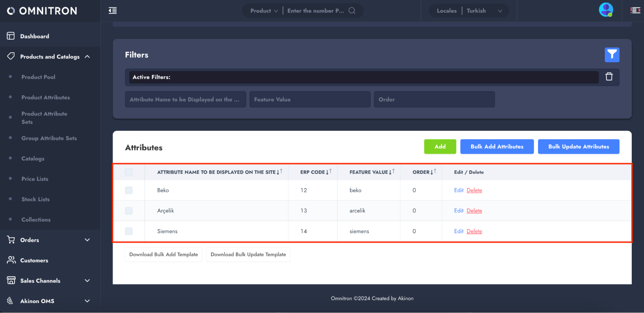Click the Feature Value filter field
Image resolution: width=644 pixels, height=313 pixels.
tap(310, 100)
